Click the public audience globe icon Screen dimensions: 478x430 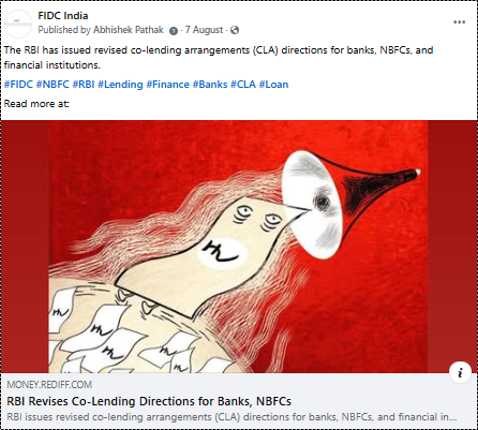(x=235, y=30)
